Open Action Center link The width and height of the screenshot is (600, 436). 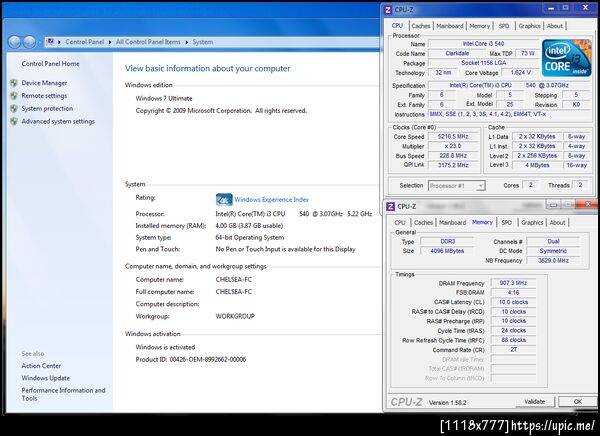click(41, 366)
